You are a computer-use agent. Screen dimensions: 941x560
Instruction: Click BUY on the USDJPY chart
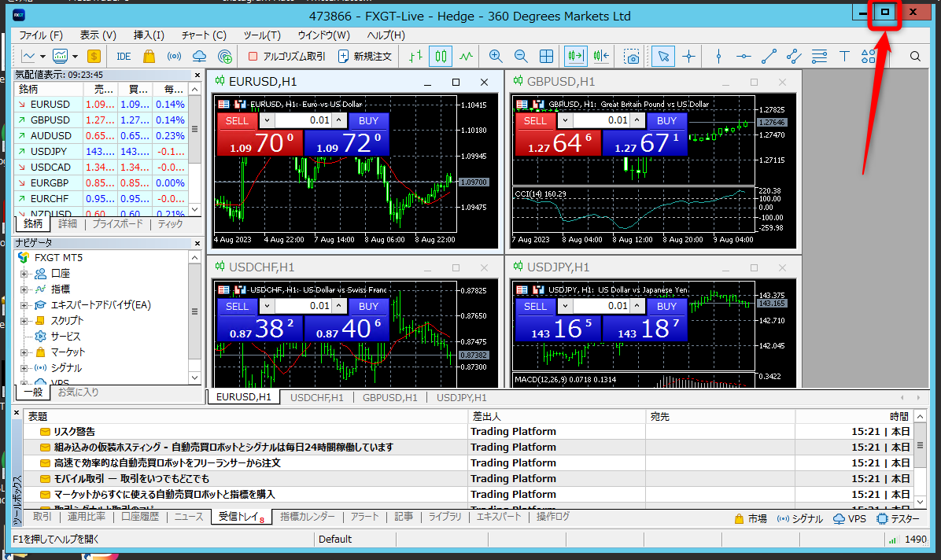click(666, 306)
